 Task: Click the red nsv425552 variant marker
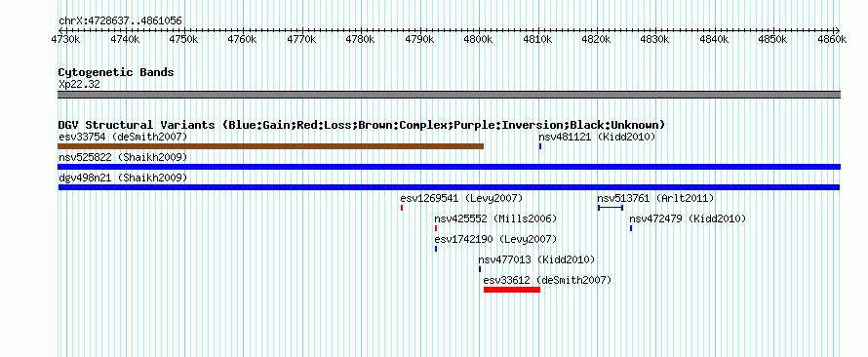436,228
